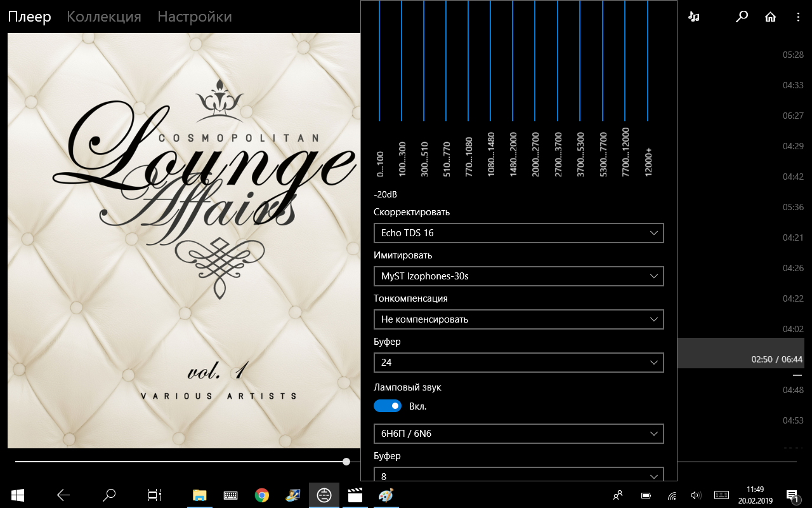Open Movies clapperboard app in taskbar
Screen dimensions: 812x508
point(355,495)
